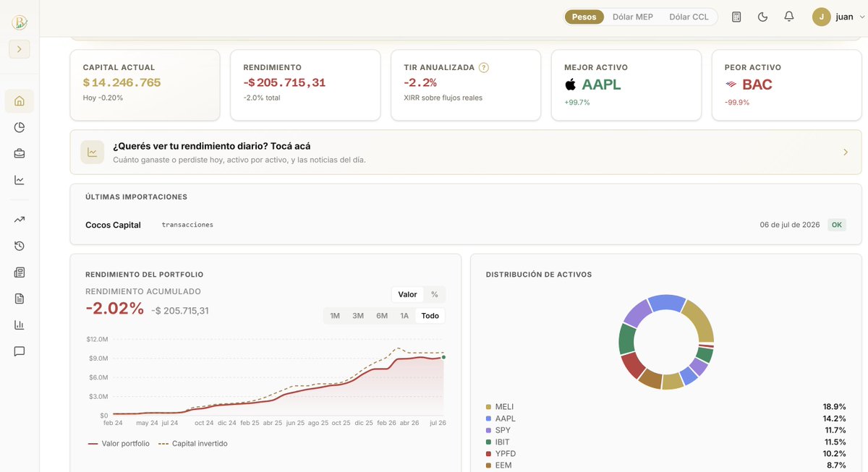The image size is (868, 472).
Task: Click the large gold MELI donut segment
Action: click(700, 321)
